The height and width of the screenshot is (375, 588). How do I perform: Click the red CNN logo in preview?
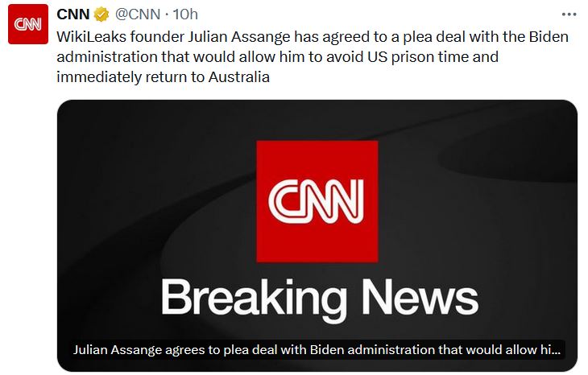pyautogui.click(x=317, y=200)
